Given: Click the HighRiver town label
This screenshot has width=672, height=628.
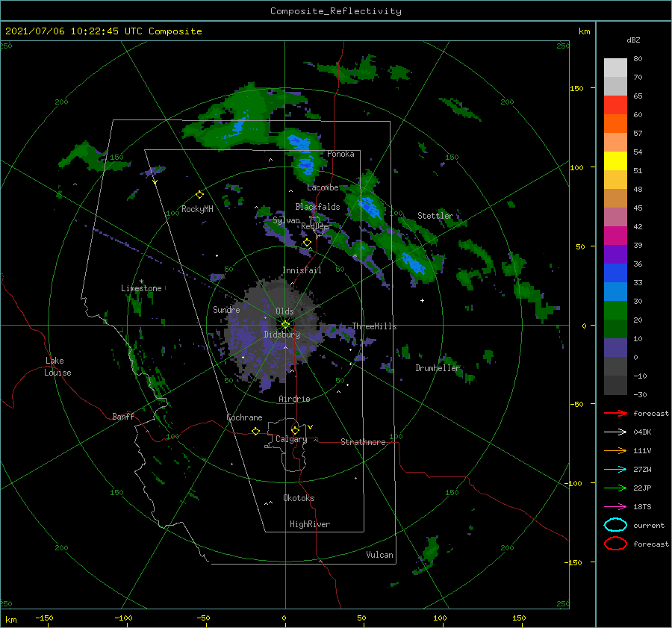Looking at the screenshot, I should [x=310, y=524].
